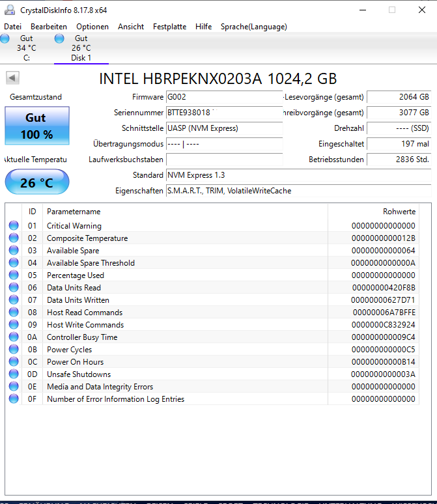The width and height of the screenshot is (437, 504).
Task: Click status orb of Host Read Commands row
Action: click(x=14, y=312)
